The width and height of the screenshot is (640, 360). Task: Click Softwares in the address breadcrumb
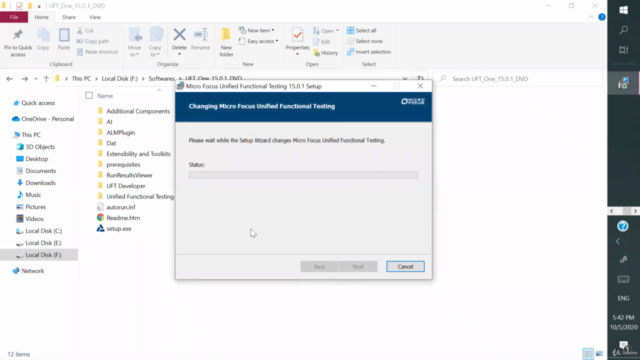click(x=161, y=79)
